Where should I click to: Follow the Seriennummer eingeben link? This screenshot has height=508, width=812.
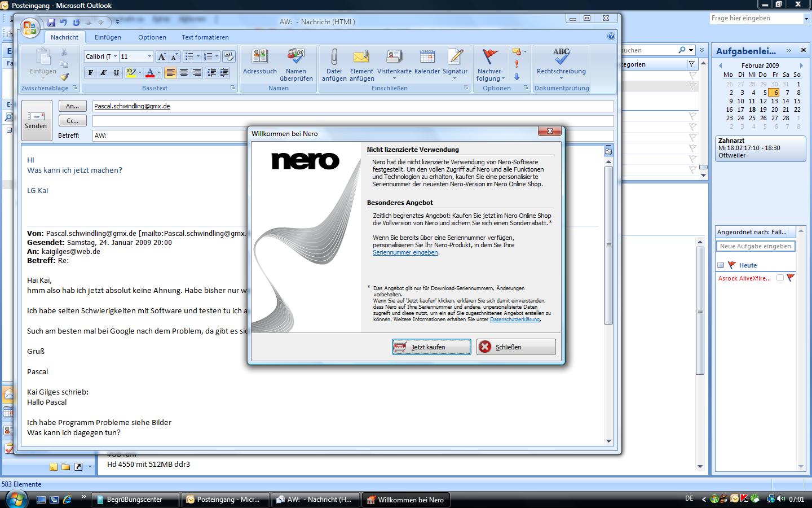[x=405, y=252]
